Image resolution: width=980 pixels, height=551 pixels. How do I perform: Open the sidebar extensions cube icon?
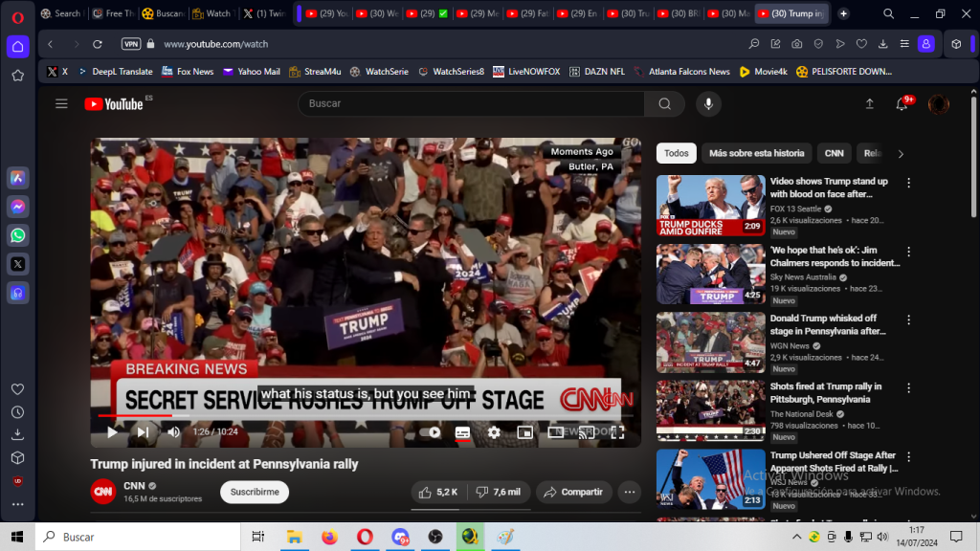pyautogui.click(x=17, y=458)
